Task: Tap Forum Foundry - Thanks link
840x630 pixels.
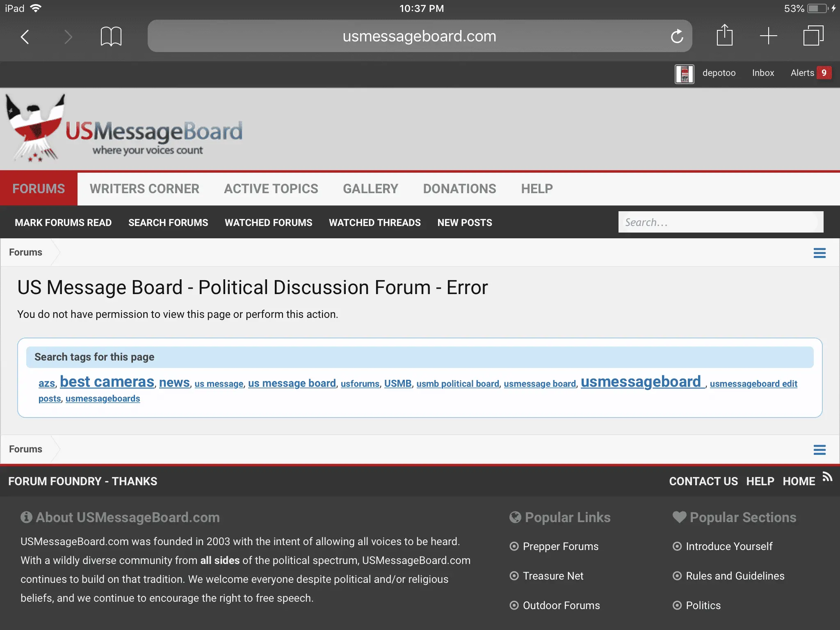Action: (83, 481)
